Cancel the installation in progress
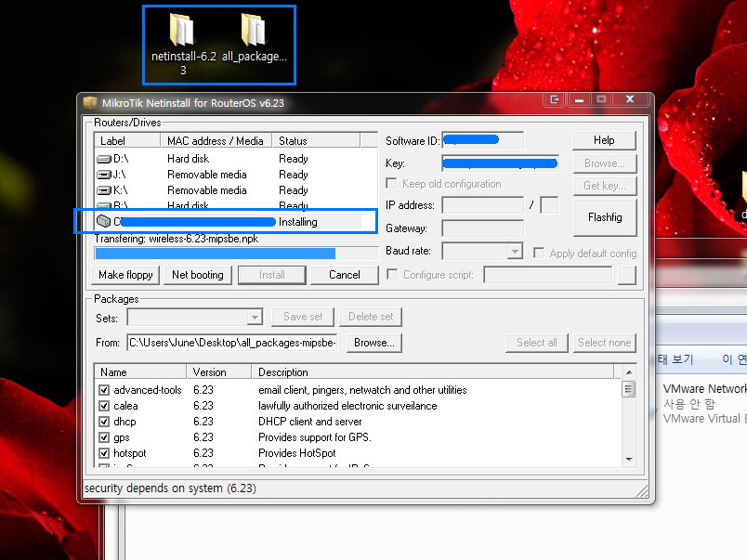This screenshot has width=747, height=560. tap(345, 275)
